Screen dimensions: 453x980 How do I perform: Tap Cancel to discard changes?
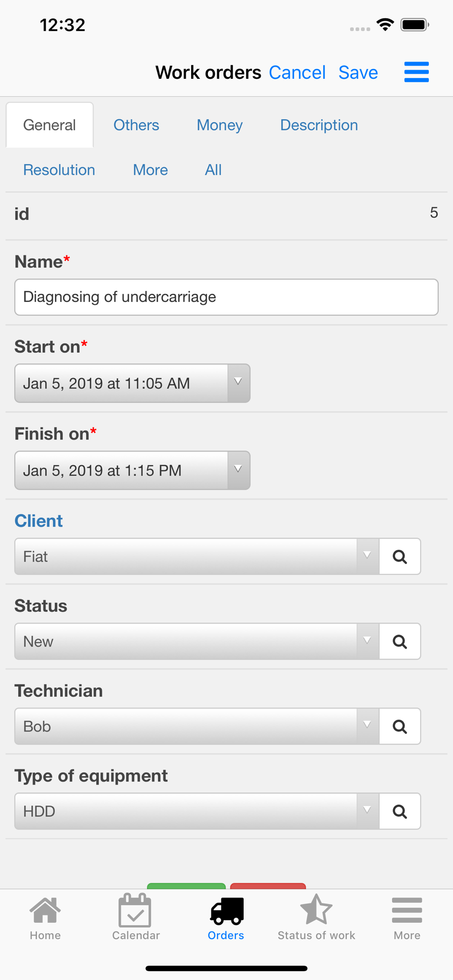click(297, 73)
